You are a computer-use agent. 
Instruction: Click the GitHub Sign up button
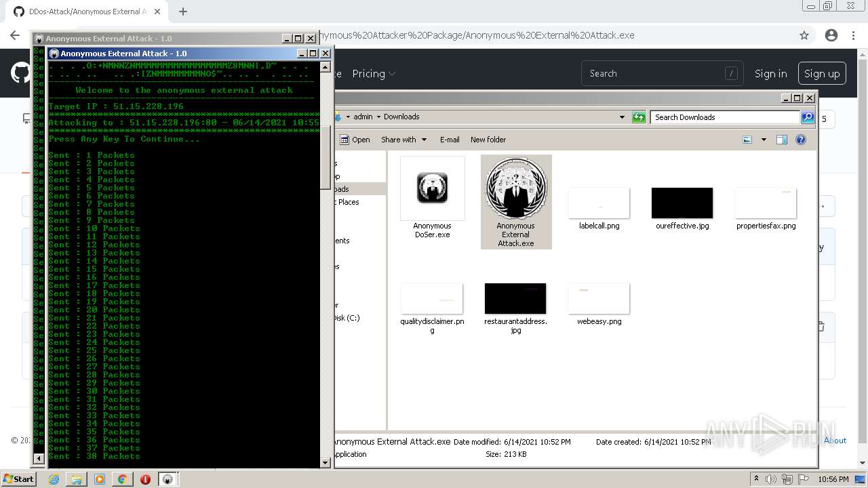pos(822,74)
